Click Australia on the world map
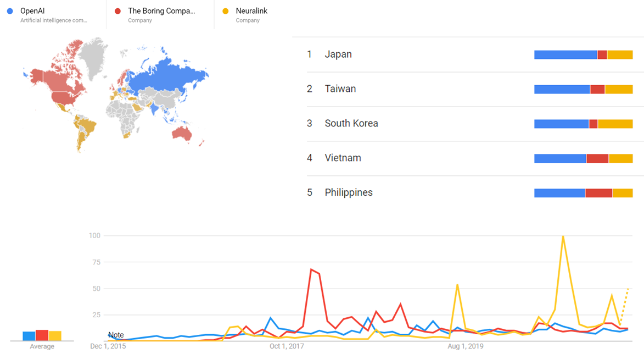Screen dimensions: 644x359 click(187, 133)
